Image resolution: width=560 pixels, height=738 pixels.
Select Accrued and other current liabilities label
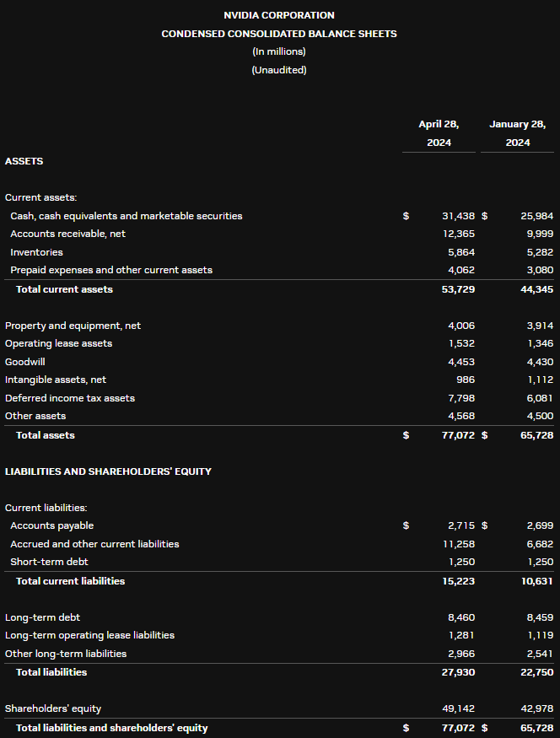94,544
